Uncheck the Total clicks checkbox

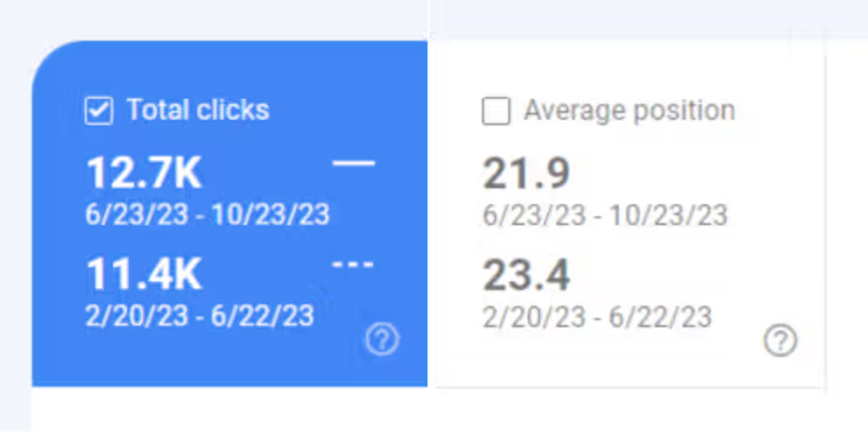click(x=99, y=111)
